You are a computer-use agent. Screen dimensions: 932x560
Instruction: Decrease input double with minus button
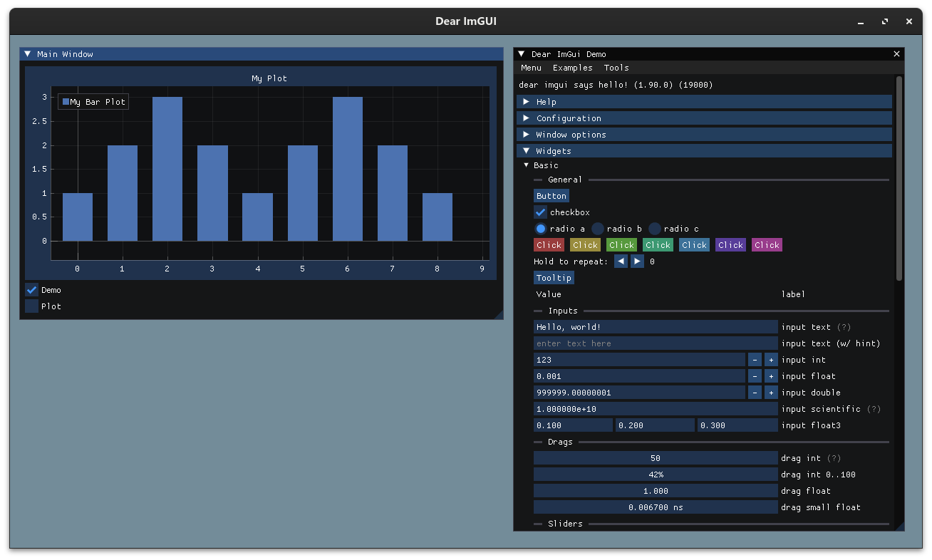pyautogui.click(x=755, y=393)
